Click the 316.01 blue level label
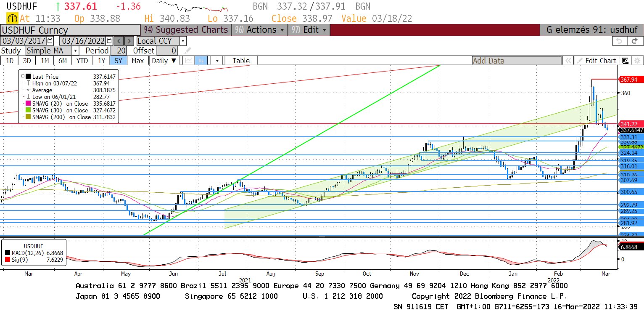Screen dimensions: 644x319 click(x=631, y=166)
